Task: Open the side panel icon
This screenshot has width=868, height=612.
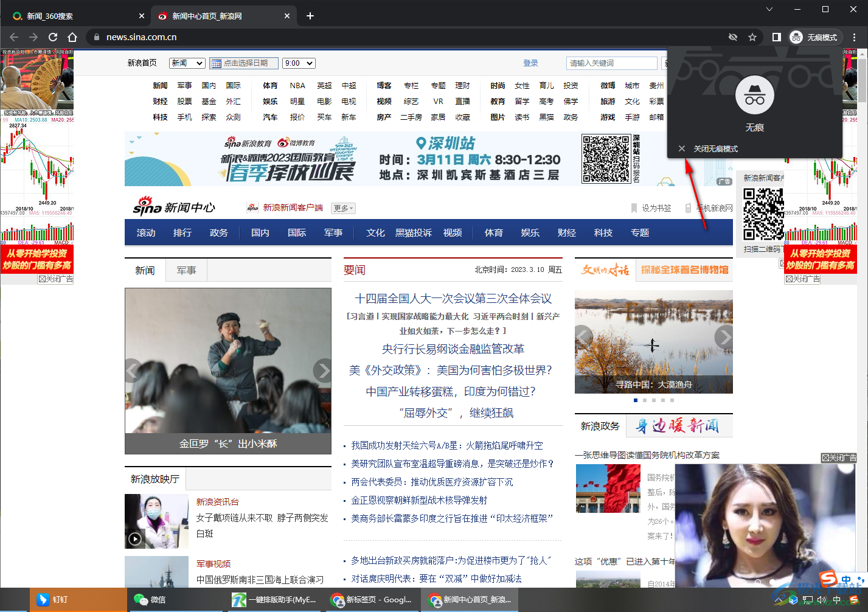Action: pyautogui.click(x=777, y=37)
